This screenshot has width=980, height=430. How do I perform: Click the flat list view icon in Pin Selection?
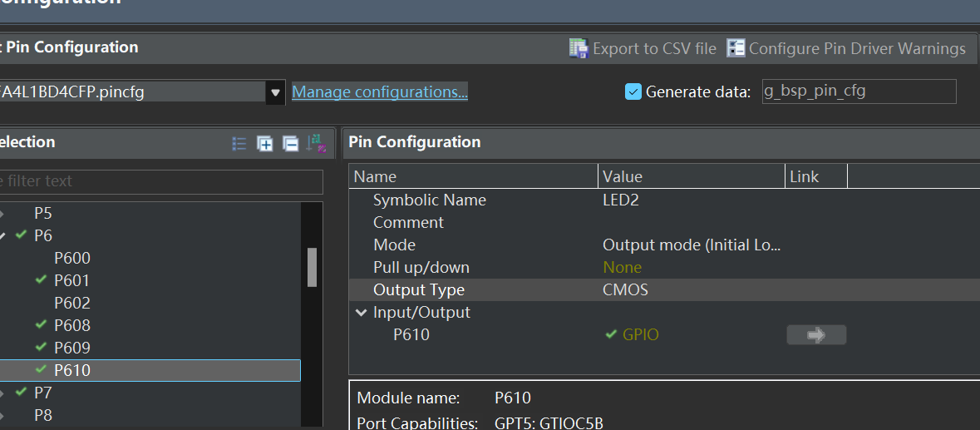coord(239,145)
